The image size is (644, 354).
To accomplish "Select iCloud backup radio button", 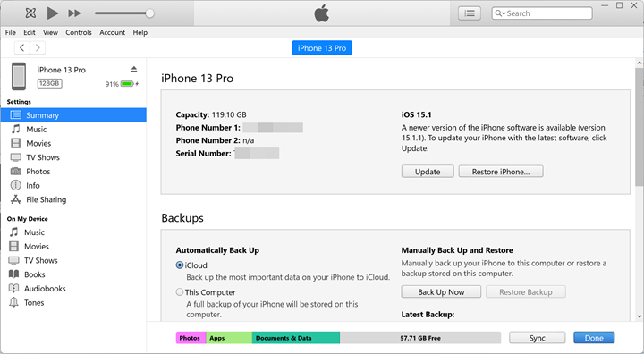I will click(x=180, y=265).
